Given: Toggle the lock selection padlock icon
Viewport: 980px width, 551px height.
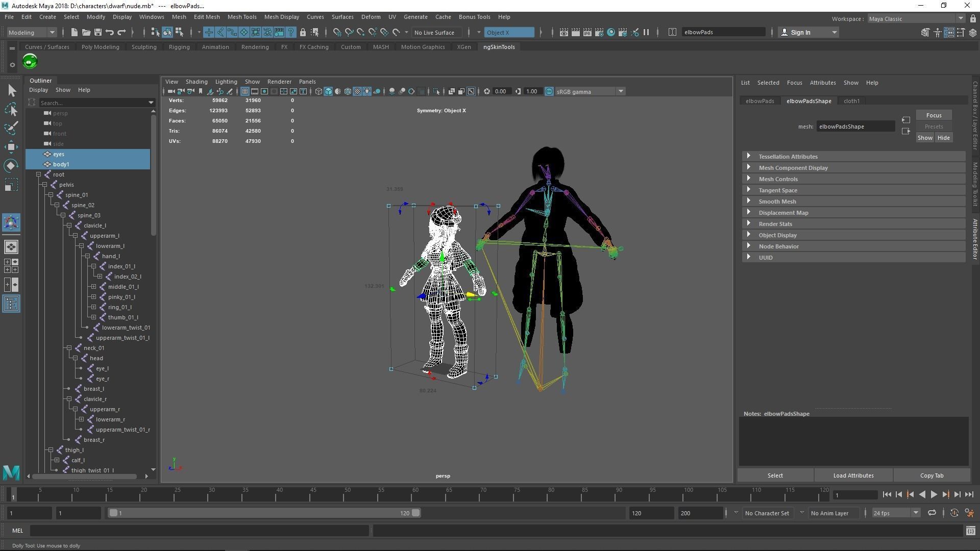Looking at the screenshot, I should point(303,32).
